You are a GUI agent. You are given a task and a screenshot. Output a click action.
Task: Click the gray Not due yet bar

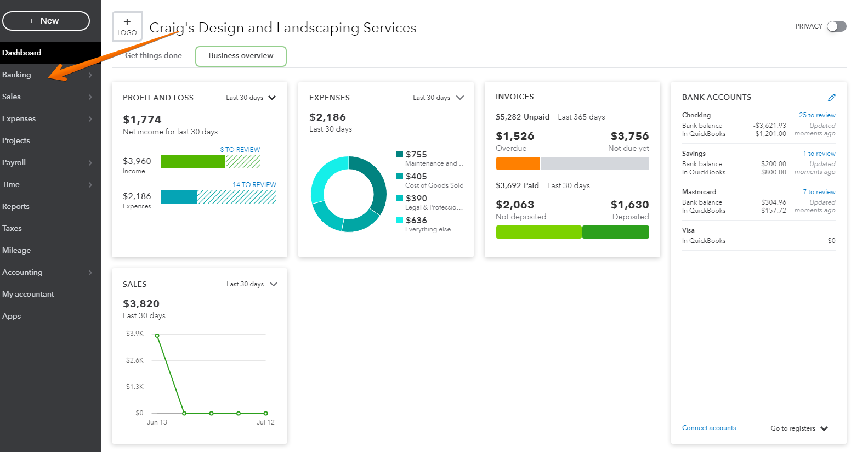[x=595, y=163]
